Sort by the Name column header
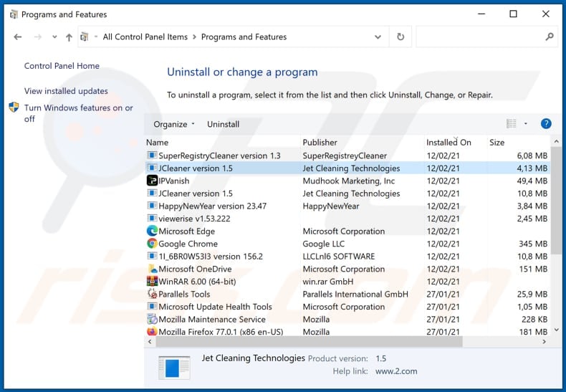 pyautogui.click(x=223, y=142)
